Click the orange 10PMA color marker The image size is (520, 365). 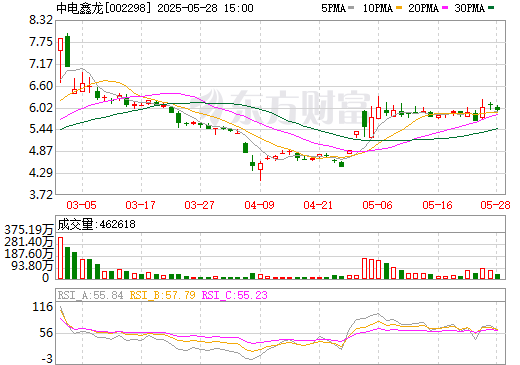pos(399,8)
